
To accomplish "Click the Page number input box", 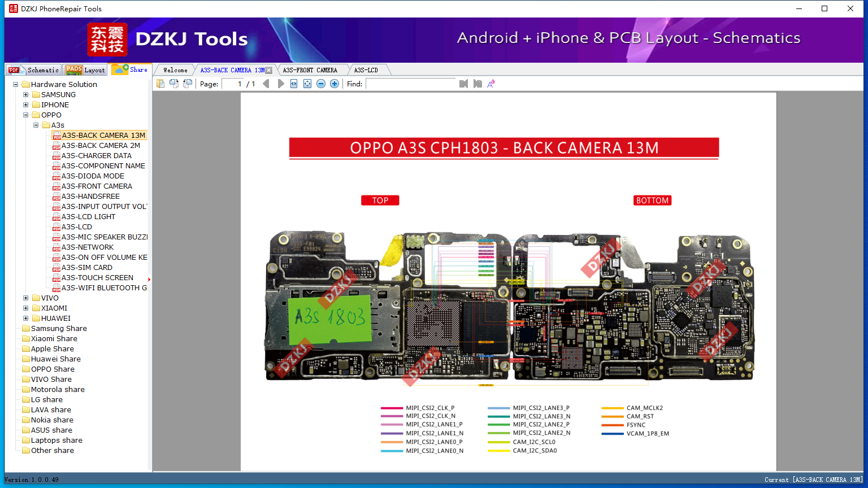I will [233, 84].
